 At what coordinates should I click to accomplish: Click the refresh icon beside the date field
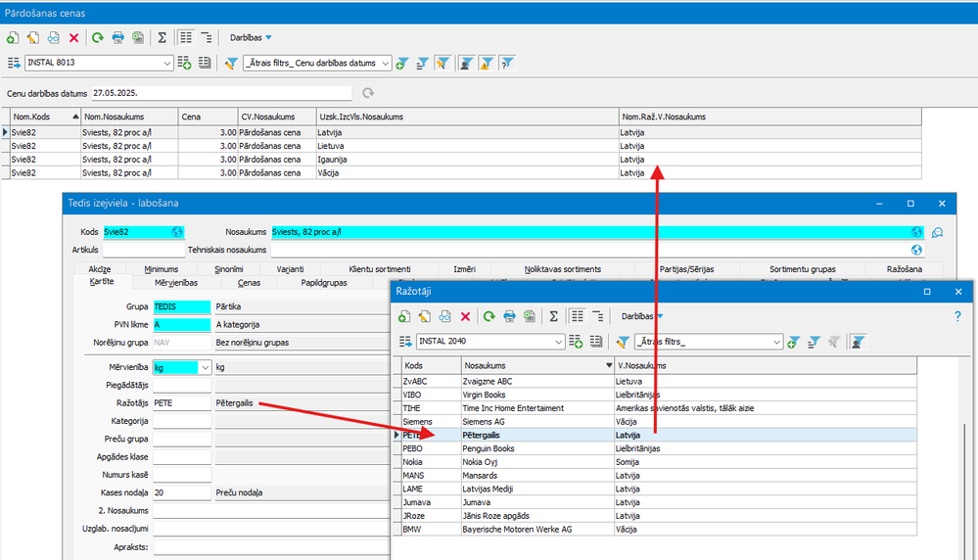[368, 93]
